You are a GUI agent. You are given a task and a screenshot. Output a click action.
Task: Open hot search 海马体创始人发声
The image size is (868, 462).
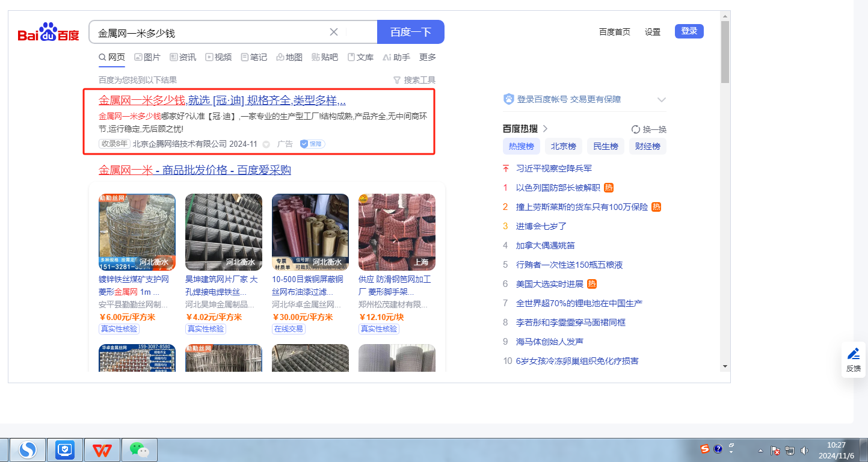(550, 342)
